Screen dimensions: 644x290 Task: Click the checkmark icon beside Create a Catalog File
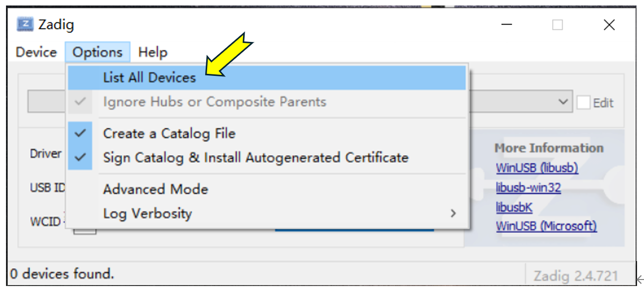click(80, 134)
